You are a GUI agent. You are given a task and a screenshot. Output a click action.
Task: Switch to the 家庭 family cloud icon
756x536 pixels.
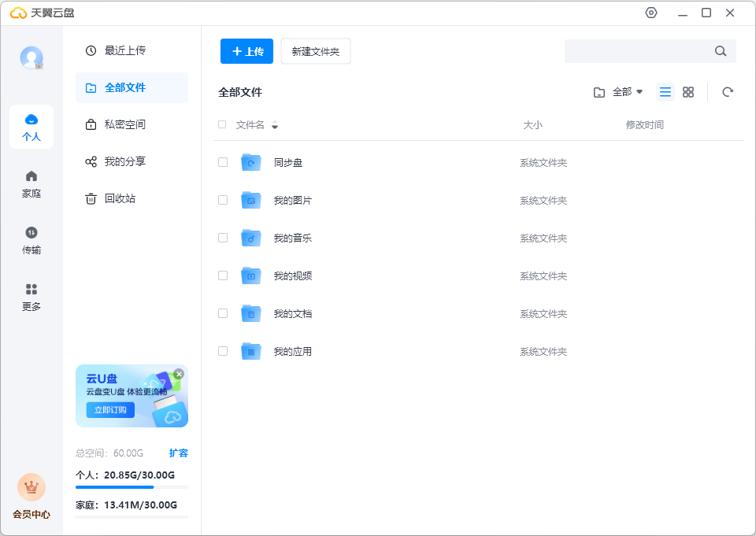point(31,176)
